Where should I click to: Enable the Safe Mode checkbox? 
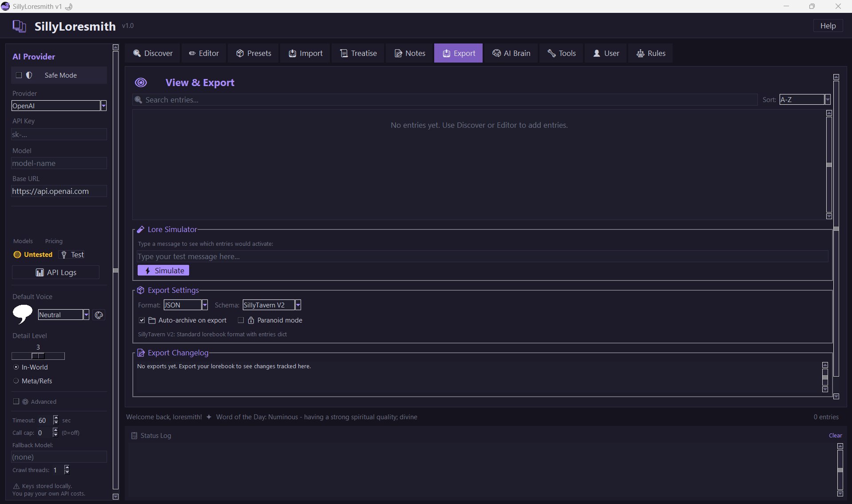pyautogui.click(x=19, y=75)
